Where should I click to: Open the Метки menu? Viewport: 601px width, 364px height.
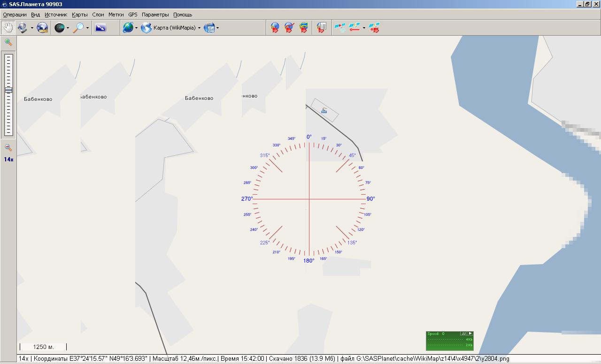point(116,15)
